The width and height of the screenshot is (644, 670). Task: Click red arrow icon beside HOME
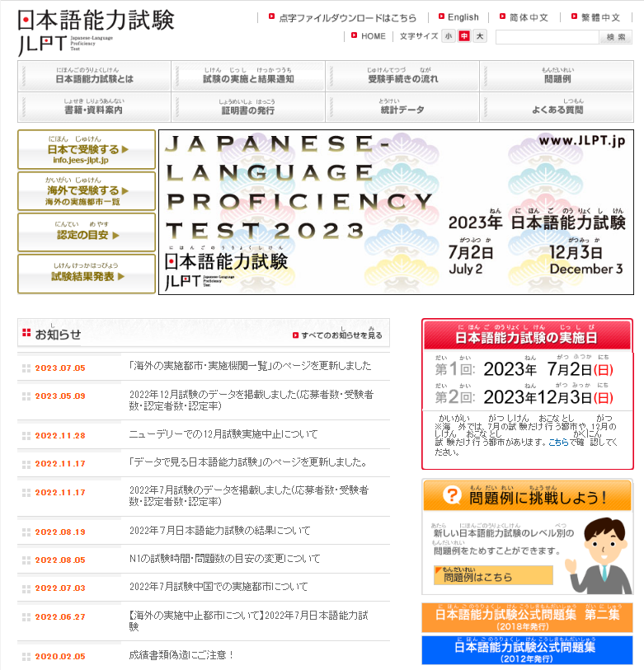[x=354, y=35]
